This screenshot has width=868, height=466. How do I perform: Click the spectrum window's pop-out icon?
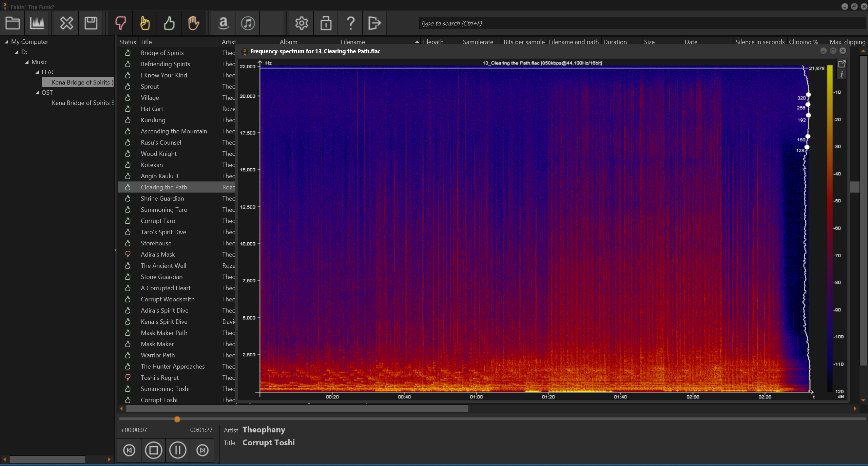point(842,64)
